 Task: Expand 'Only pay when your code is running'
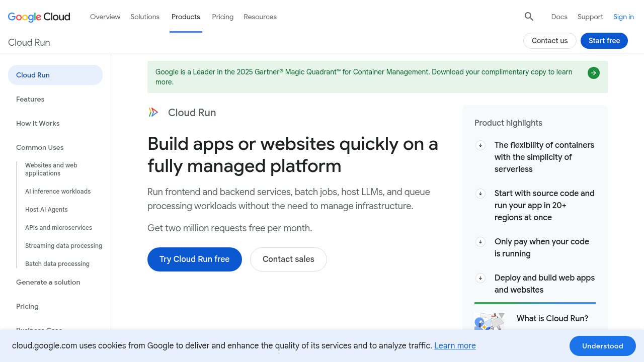(x=480, y=242)
